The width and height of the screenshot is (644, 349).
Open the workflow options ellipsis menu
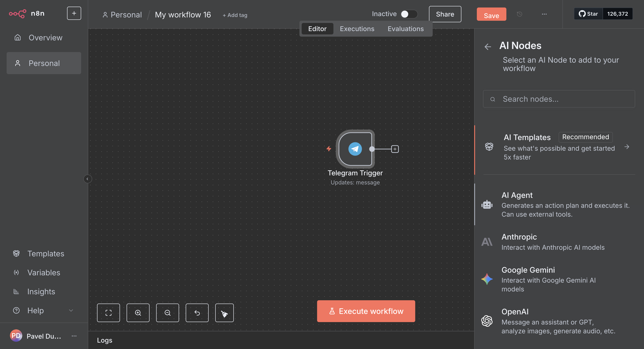click(544, 14)
